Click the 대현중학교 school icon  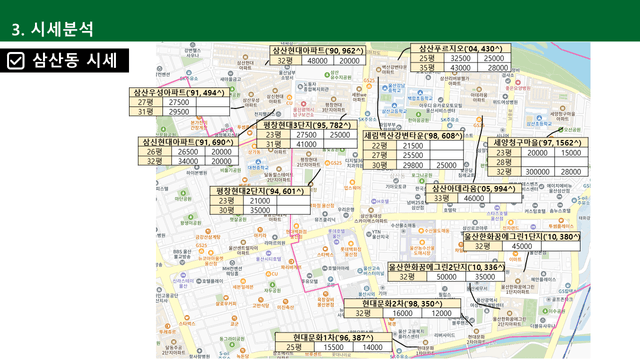tap(259, 162)
